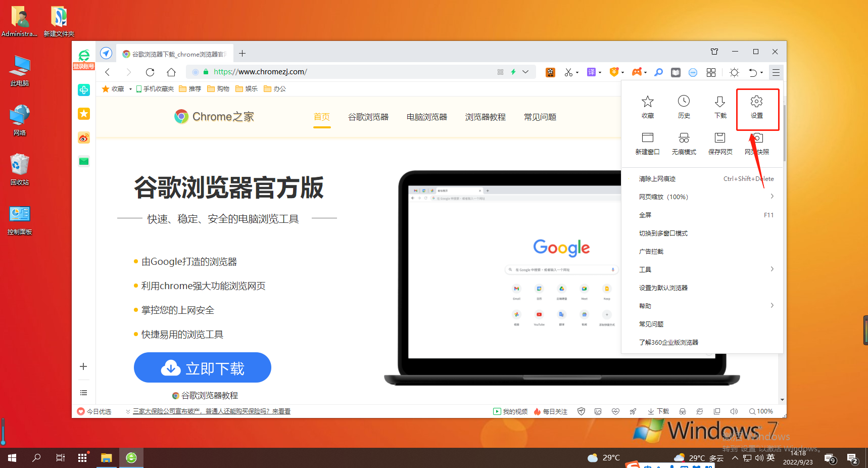Switch browser kernel icon in status bar
Image resolution: width=868 pixels, height=468 pixels.
[700, 411]
